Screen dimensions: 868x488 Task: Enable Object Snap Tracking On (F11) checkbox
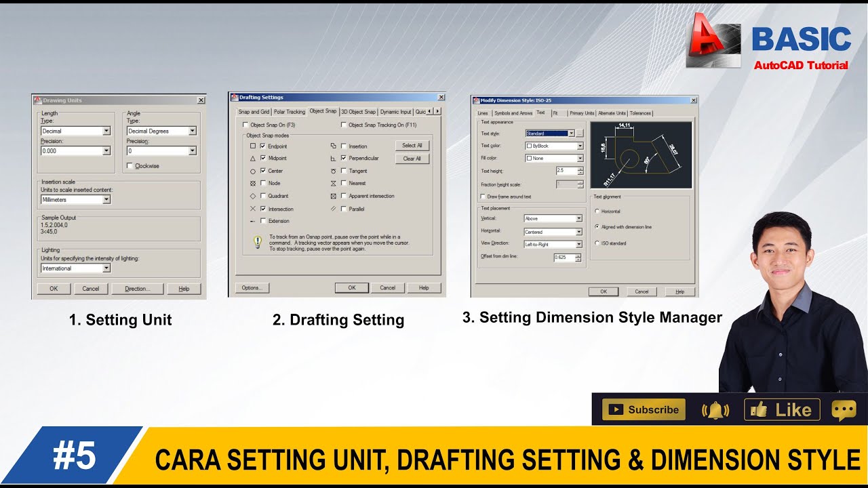coord(344,125)
